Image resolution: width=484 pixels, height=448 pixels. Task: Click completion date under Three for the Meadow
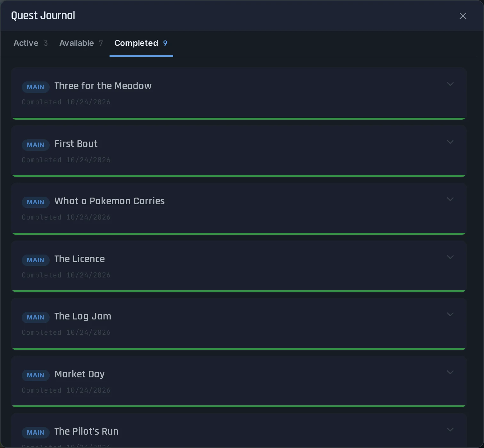[66, 102]
